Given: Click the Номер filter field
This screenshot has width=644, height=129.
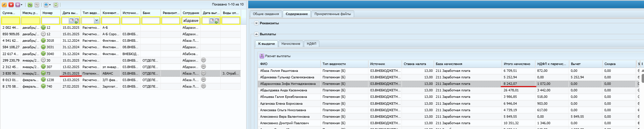Looking at the screenshot, I should [x=51, y=21].
